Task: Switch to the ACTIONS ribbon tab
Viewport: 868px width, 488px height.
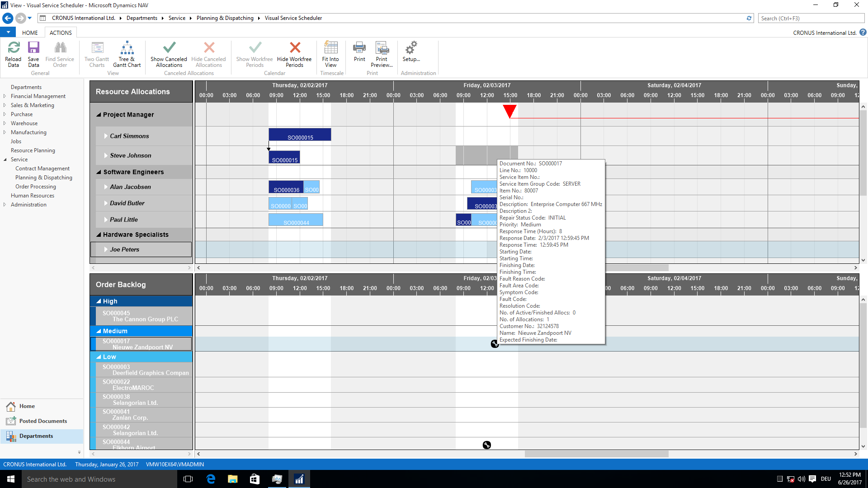Action: tap(61, 33)
